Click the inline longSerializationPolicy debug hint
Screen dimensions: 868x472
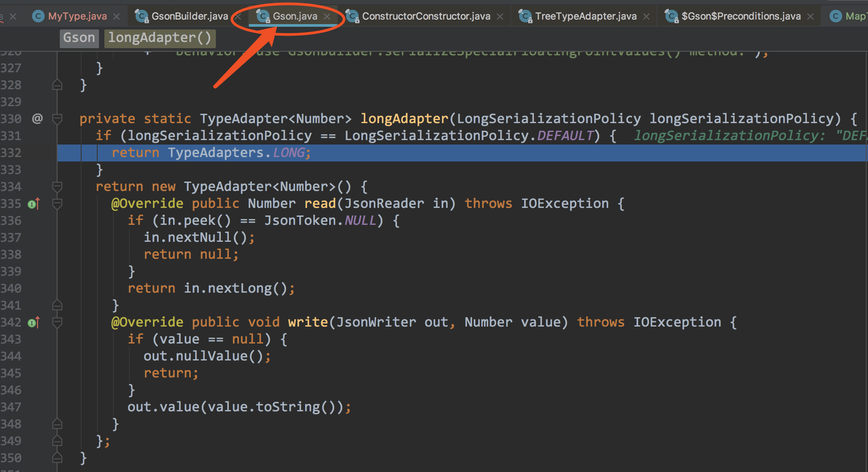750,136
